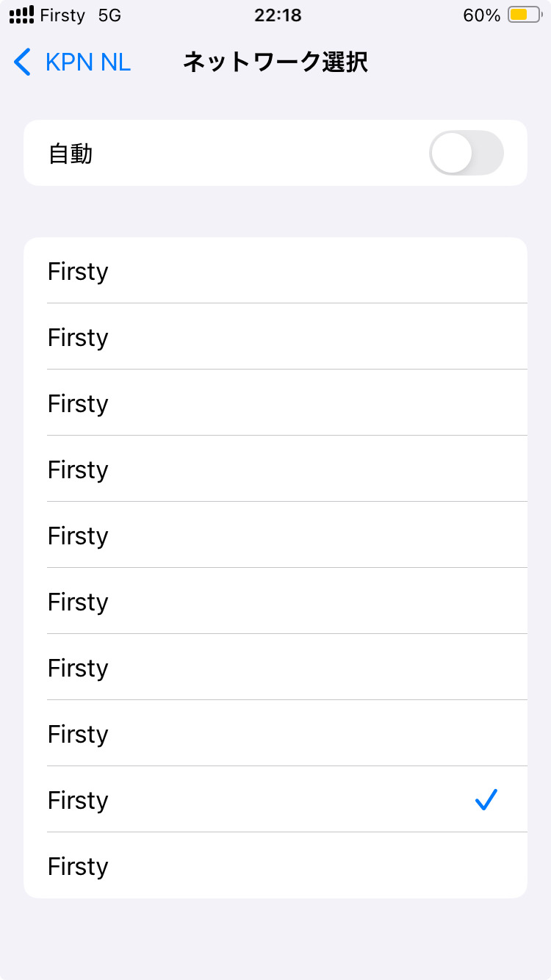Tap the battery icon in the status bar
Screen dimensions: 551x980
coord(524,15)
